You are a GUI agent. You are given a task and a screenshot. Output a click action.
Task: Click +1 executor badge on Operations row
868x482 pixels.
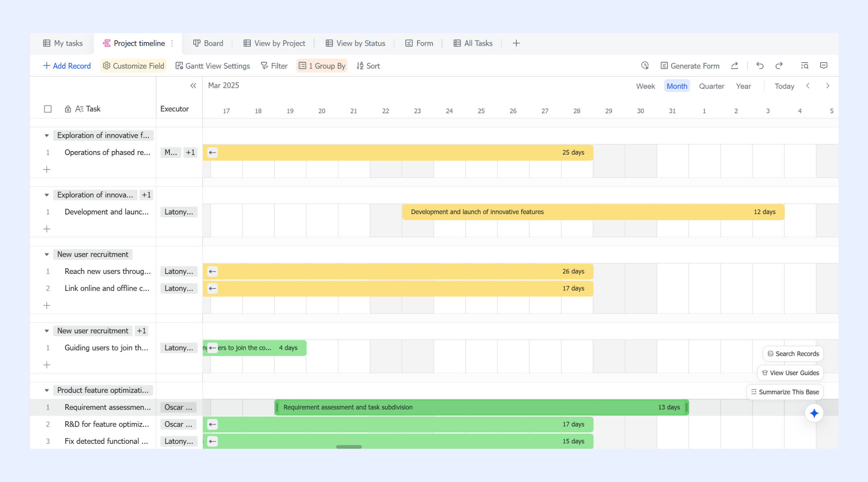click(x=190, y=153)
